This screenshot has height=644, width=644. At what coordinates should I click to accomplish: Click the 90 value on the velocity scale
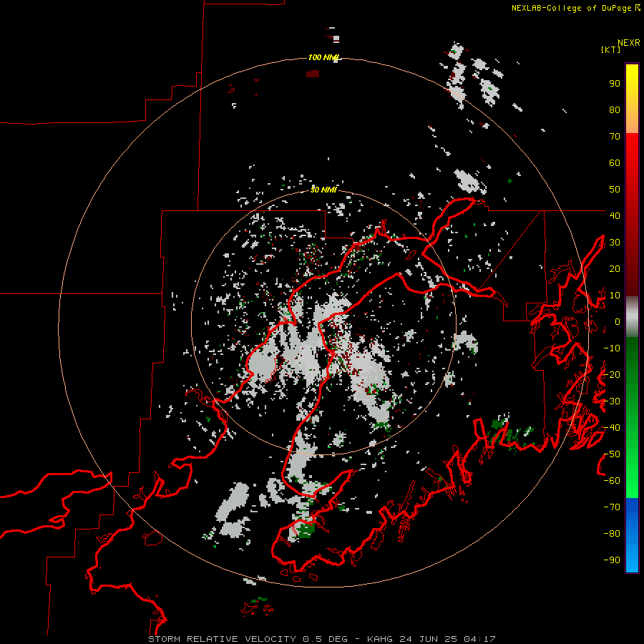[x=615, y=84]
